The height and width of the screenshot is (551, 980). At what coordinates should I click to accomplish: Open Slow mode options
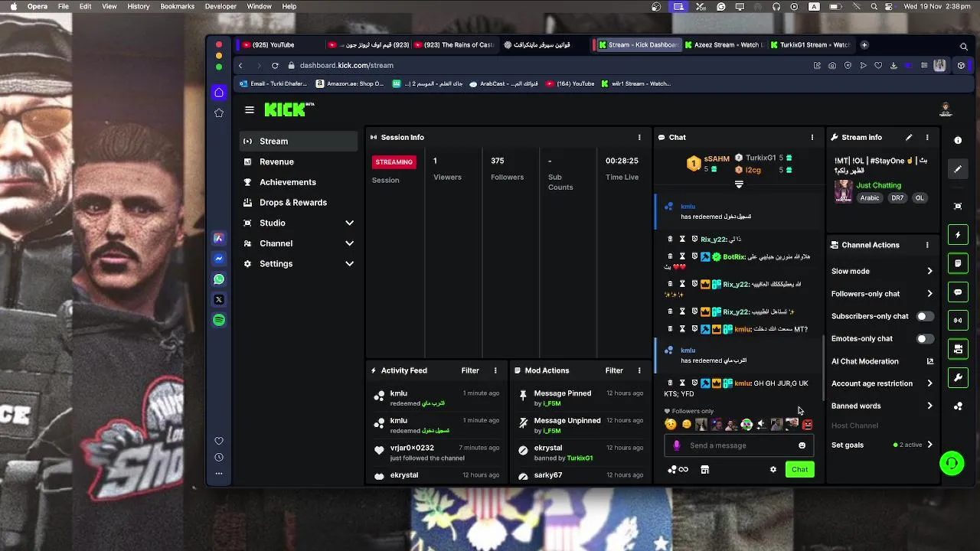point(882,271)
